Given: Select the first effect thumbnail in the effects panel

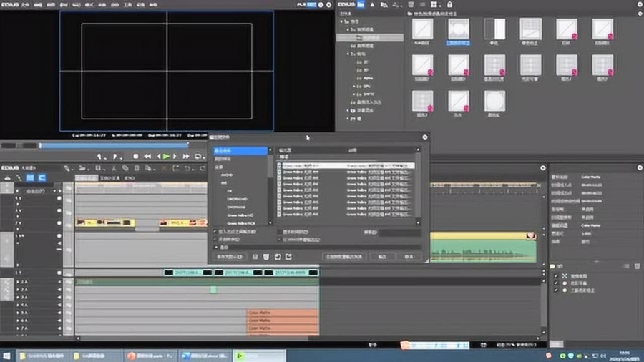Looking at the screenshot, I should point(422,30).
